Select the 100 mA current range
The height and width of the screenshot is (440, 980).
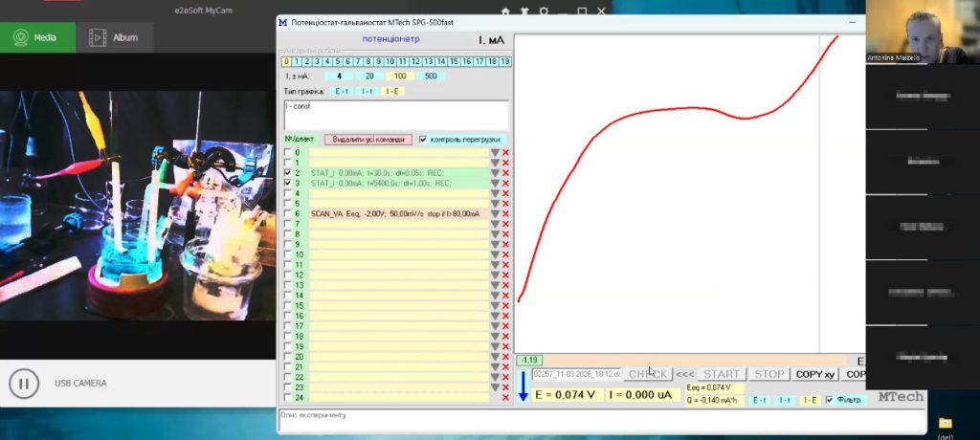tap(400, 76)
